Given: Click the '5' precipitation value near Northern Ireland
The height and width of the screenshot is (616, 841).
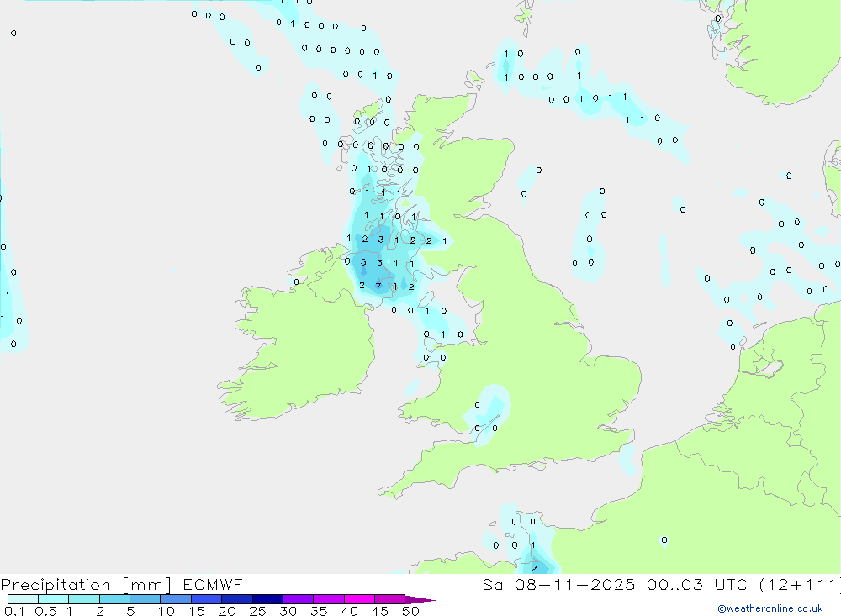Looking at the screenshot, I should pyautogui.click(x=363, y=262).
